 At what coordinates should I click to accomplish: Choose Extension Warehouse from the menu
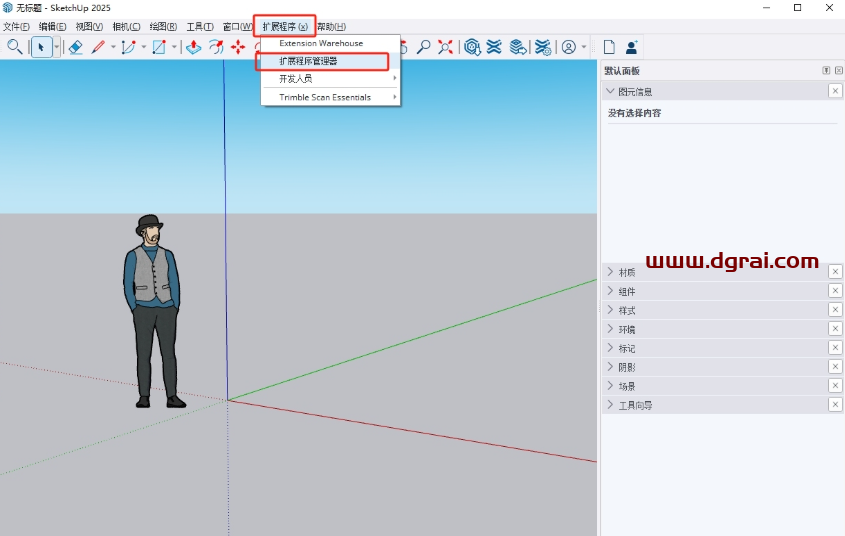(330, 43)
